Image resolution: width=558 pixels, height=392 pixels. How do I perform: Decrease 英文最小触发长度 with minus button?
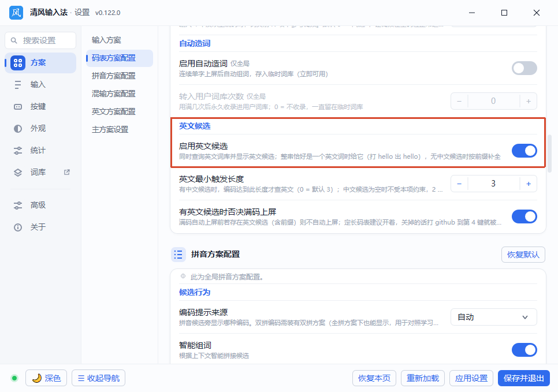click(459, 184)
